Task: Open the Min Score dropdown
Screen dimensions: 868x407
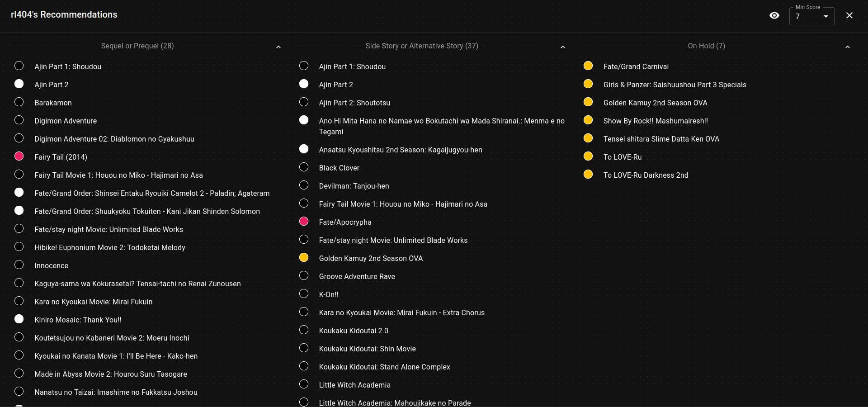Action: [811, 16]
